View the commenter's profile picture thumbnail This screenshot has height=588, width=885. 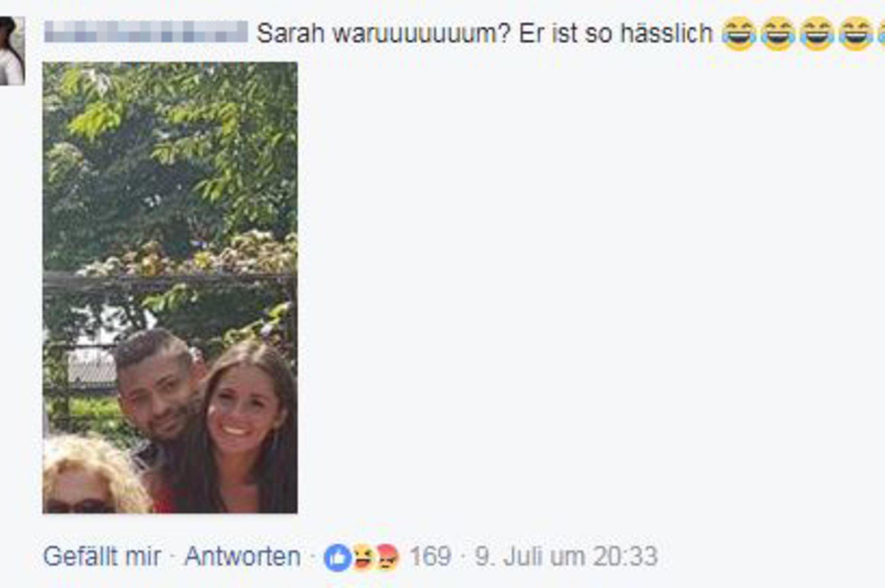click(12, 51)
